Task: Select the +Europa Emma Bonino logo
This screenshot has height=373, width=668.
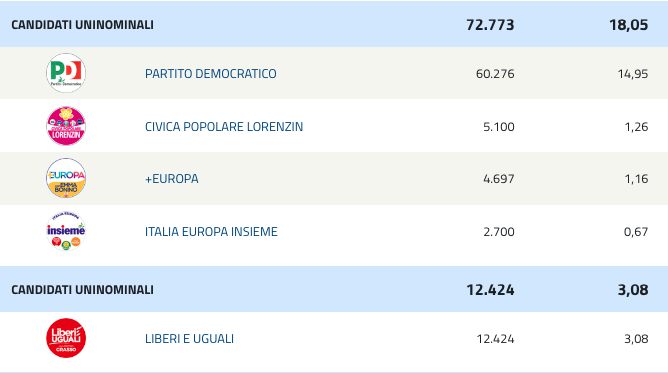Action: click(x=66, y=178)
